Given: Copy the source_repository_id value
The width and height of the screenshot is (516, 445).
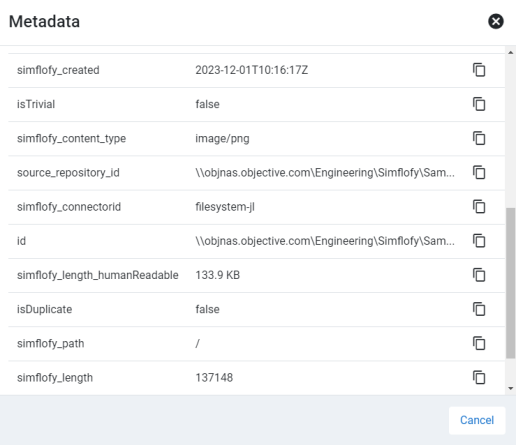Looking at the screenshot, I should tap(479, 173).
